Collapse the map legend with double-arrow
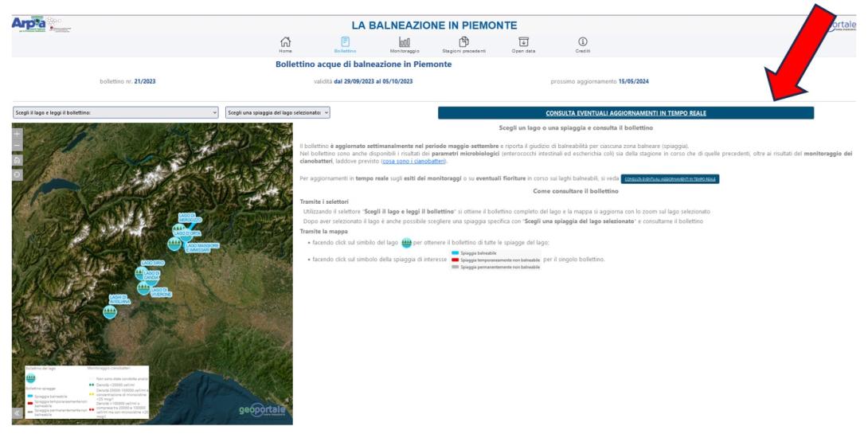Image resolution: width=868 pixels, height=438 pixels. (18, 413)
